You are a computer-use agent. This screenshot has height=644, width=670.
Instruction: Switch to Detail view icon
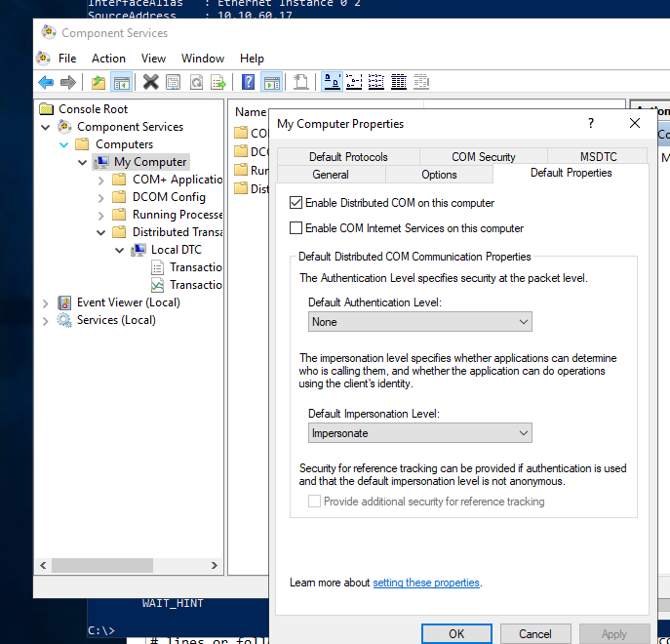[399, 82]
